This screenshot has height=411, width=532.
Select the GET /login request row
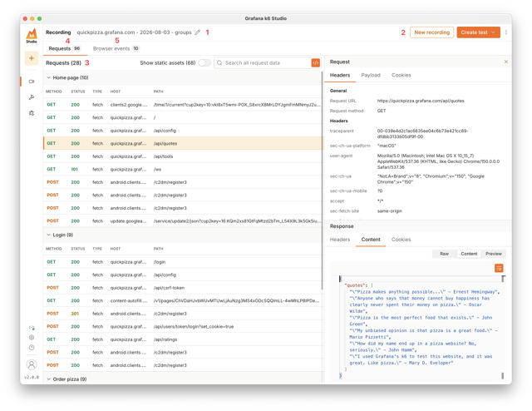[183, 262]
